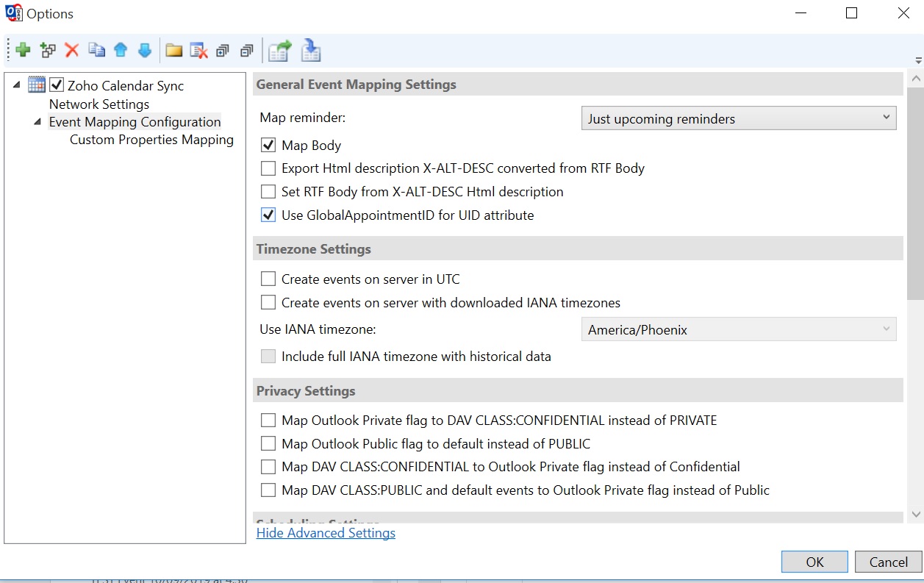Enable Create events on server in UTC

click(268, 279)
